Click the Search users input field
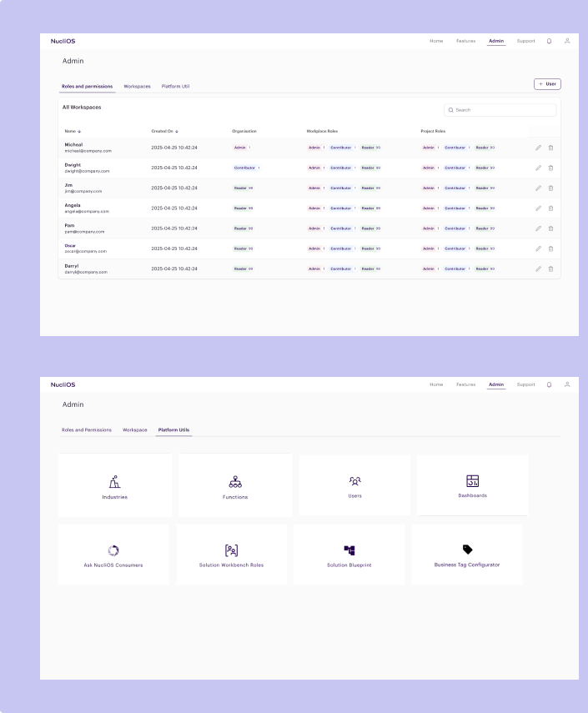This screenshot has width=588, height=713. [x=500, y=110]
